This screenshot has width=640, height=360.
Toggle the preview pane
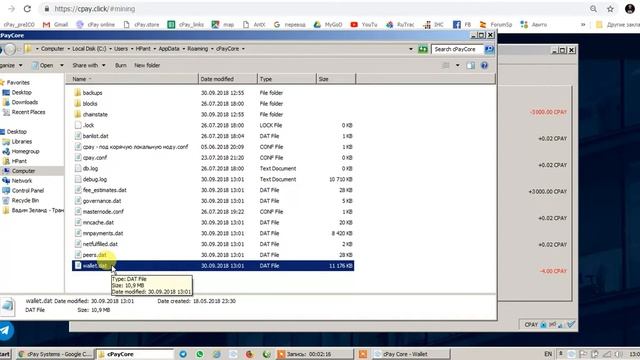click(x=471, y=65)
